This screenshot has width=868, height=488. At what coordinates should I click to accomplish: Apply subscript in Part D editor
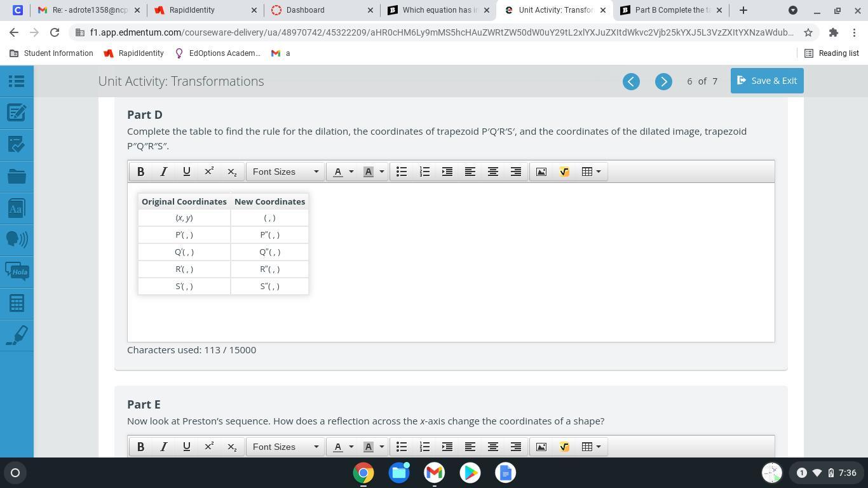tap(232, 172)
